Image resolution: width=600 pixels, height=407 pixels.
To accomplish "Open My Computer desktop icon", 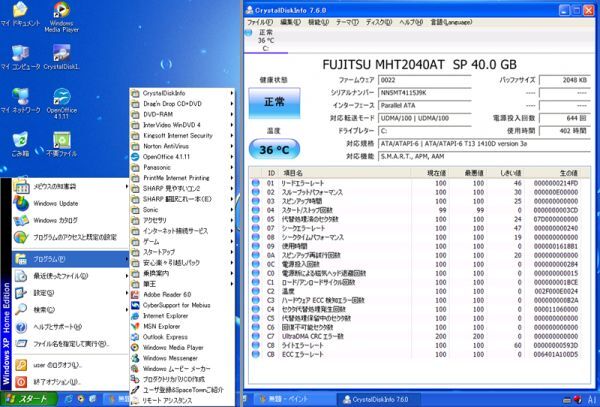I will click(x=20, y=57).
